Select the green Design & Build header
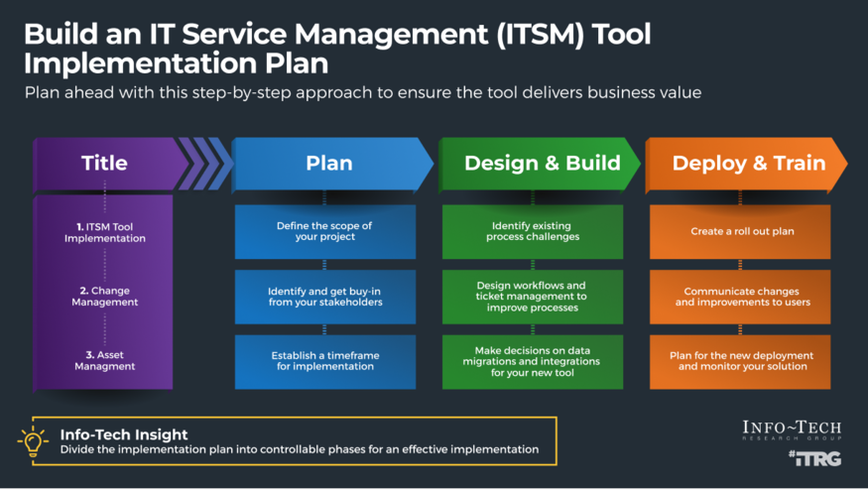The height and width of the screenshot is (489, 868). click(x=542, y=163)
